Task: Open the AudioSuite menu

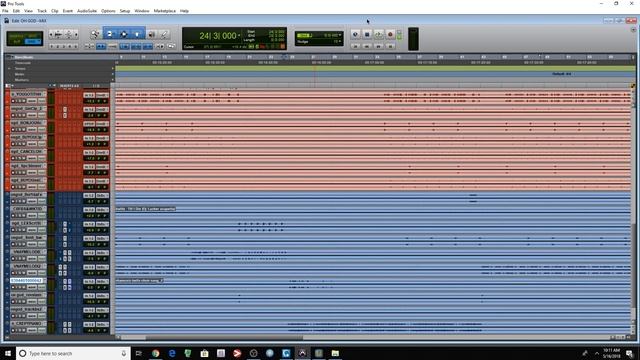Action: [x=87, y=11]
